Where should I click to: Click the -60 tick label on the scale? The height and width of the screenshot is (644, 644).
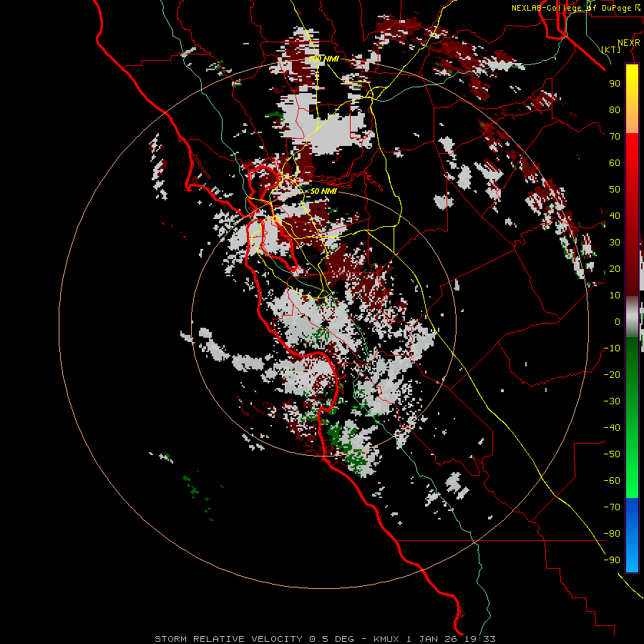click(x=612, y=481)
